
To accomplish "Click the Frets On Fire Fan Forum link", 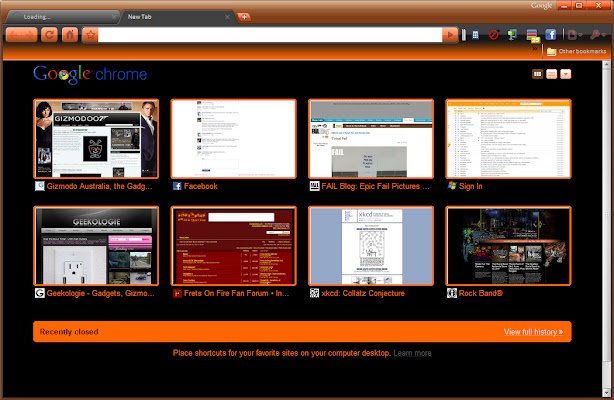I will click(x=237, y=293).
